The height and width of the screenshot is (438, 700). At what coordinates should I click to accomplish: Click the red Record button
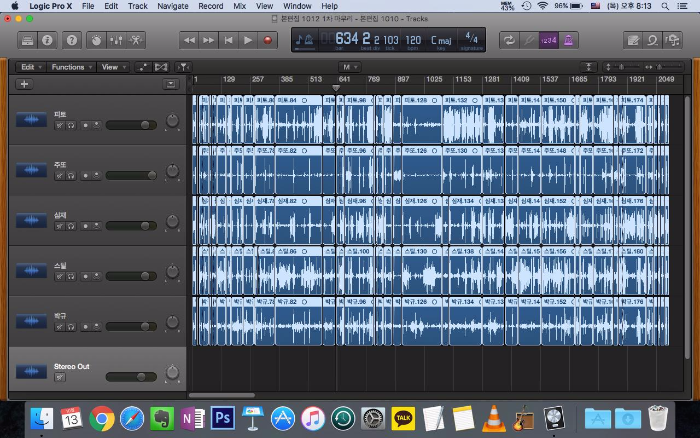267,41
